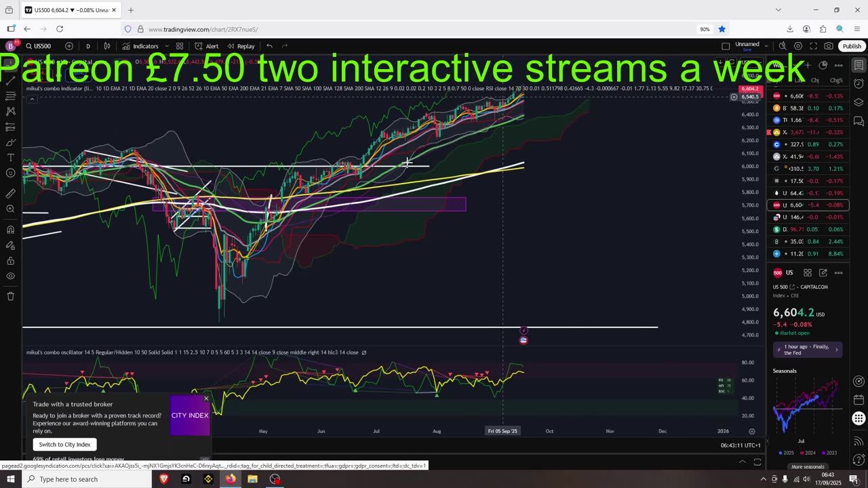Screen dimensions: 868x488
Task: Expand the layout manage dropdown arrow
Action: point(766,46)
